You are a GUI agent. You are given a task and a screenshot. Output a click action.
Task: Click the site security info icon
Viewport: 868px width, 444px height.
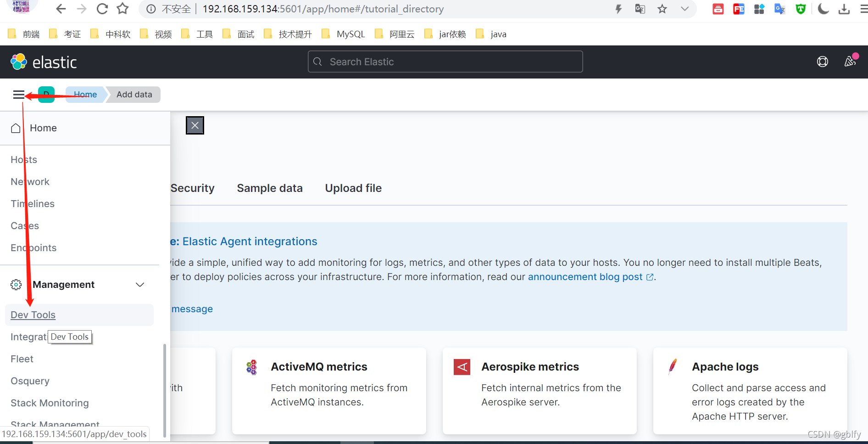151,9
